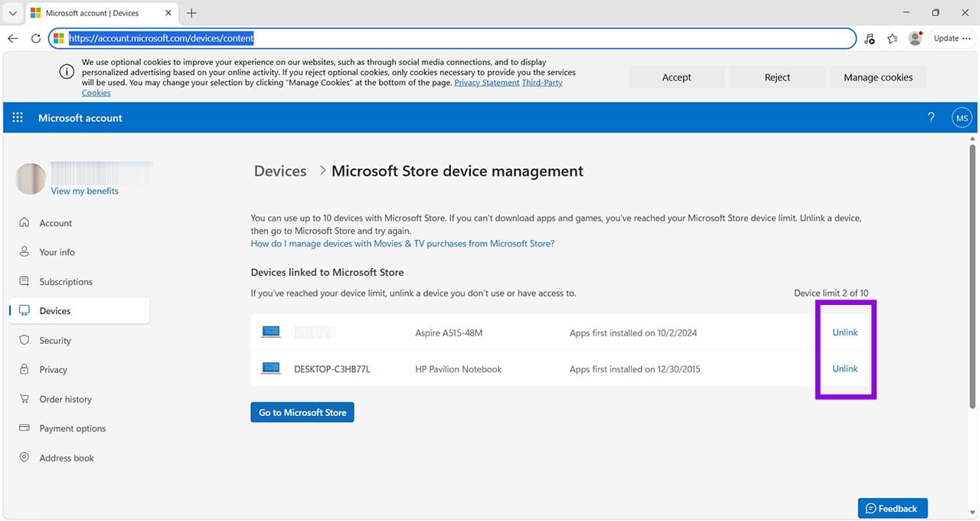
Task: Open the Feedback button
Action: (x=893, y=509)
